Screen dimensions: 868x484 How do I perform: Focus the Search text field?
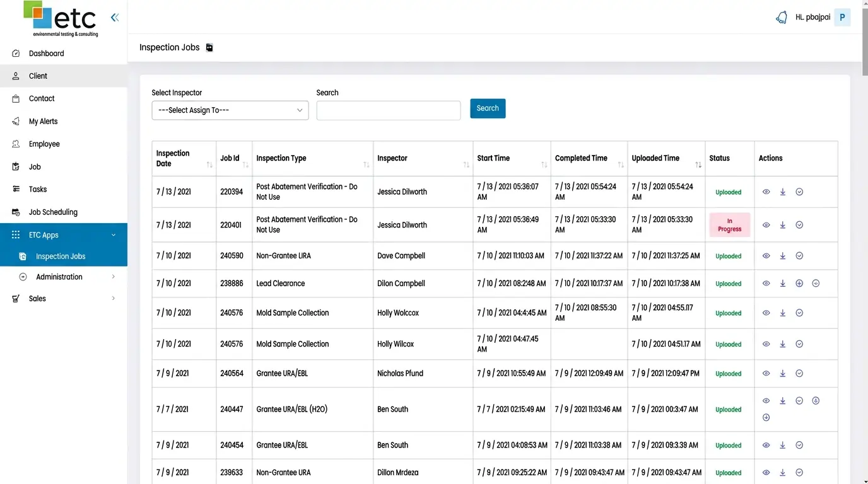tap(389, 110)
